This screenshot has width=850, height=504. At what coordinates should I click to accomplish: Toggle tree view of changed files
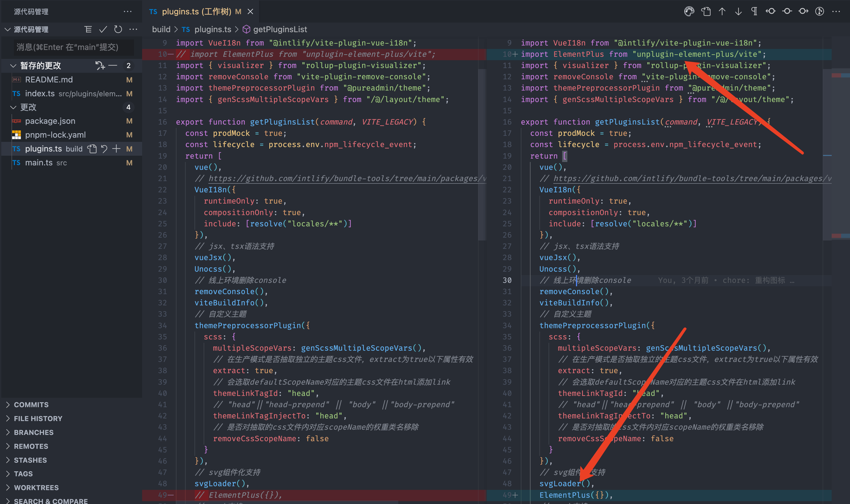pyautogui.click(x=88, y=30)
